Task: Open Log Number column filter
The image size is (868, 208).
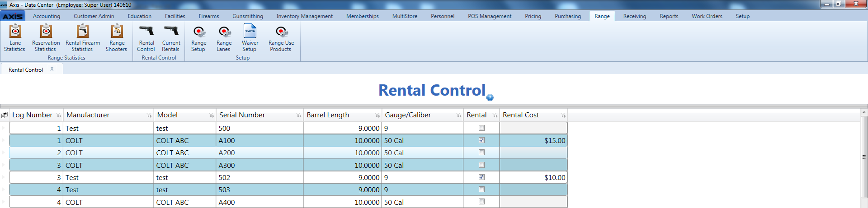Action: (59, 116)
